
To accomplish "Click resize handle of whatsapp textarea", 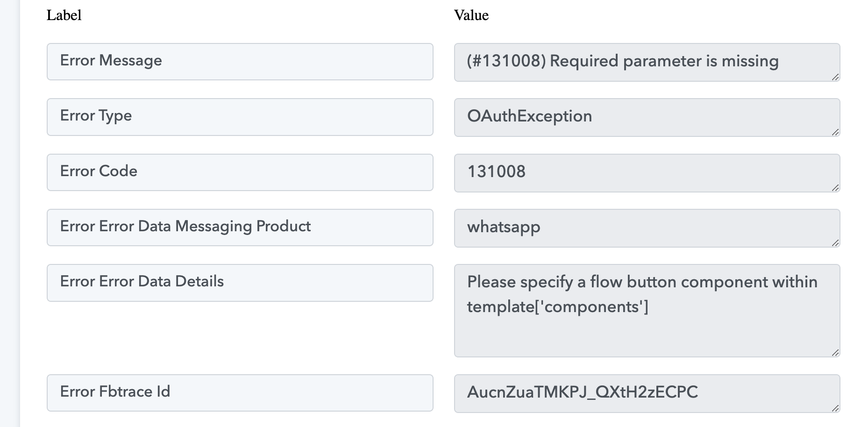I will [835, 243].
